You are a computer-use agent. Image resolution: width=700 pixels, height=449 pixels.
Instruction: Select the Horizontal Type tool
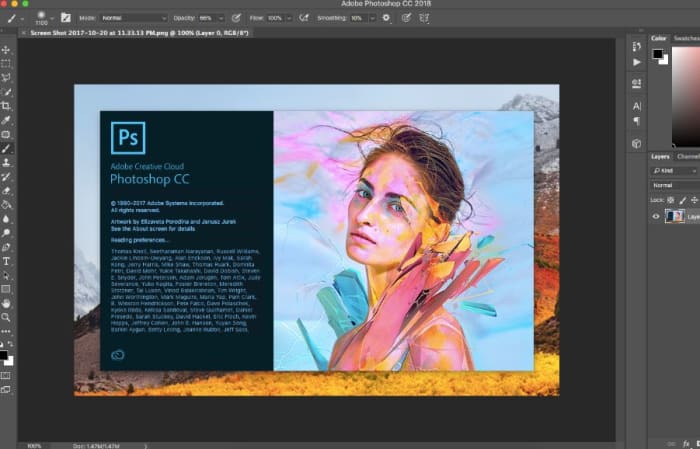coord(6,260)
